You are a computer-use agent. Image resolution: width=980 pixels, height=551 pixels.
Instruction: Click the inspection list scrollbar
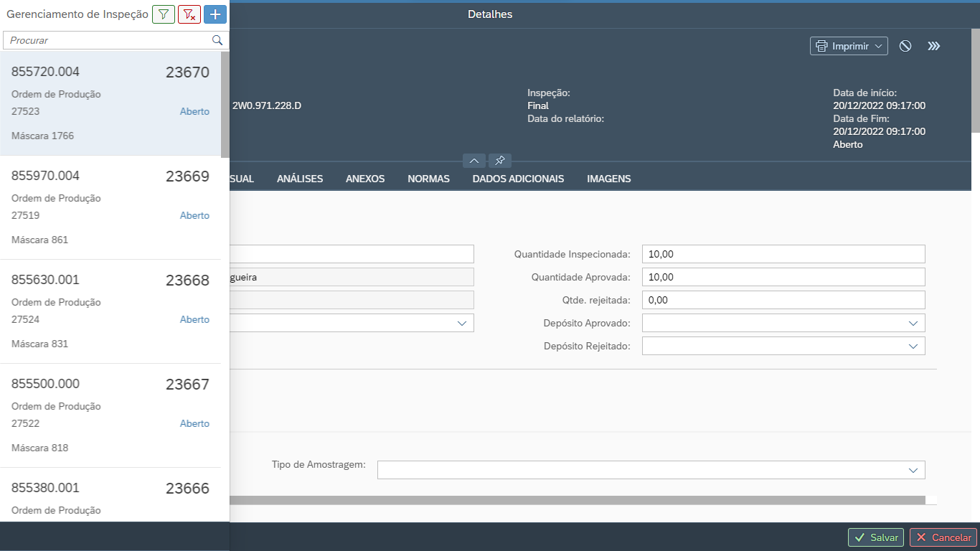click(x=225, y=105)
